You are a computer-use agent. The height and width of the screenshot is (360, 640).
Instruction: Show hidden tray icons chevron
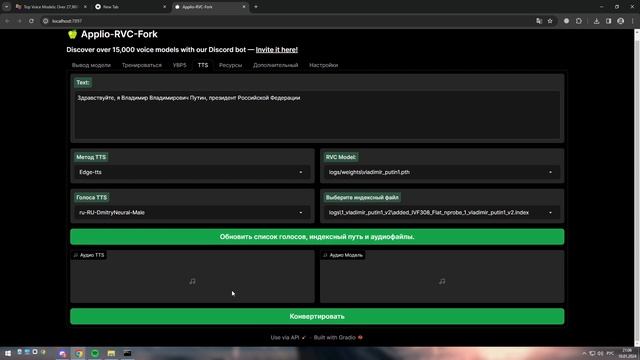[584, 353]
